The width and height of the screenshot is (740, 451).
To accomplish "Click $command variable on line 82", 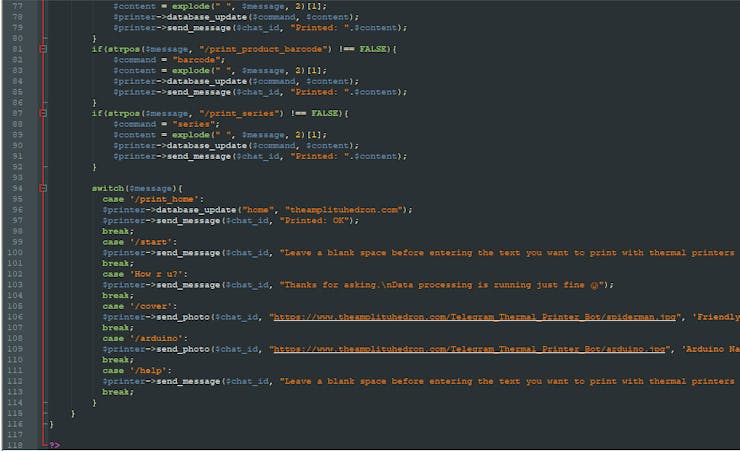I will pos(135,60).
